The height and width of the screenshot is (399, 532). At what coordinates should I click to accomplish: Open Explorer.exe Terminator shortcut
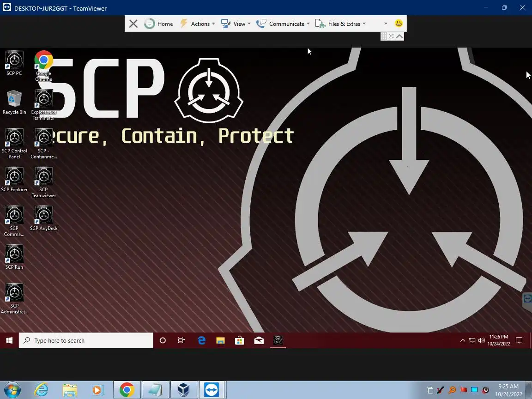pyautogui.click(x=44, y=105)
